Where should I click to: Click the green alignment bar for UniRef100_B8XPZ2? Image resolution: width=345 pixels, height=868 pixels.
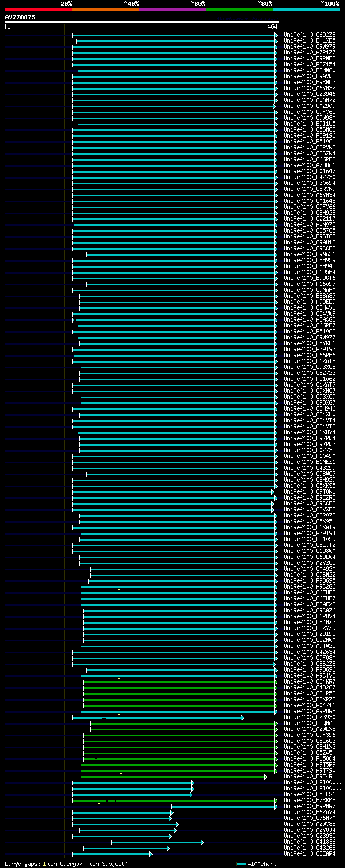click(180, 700)
